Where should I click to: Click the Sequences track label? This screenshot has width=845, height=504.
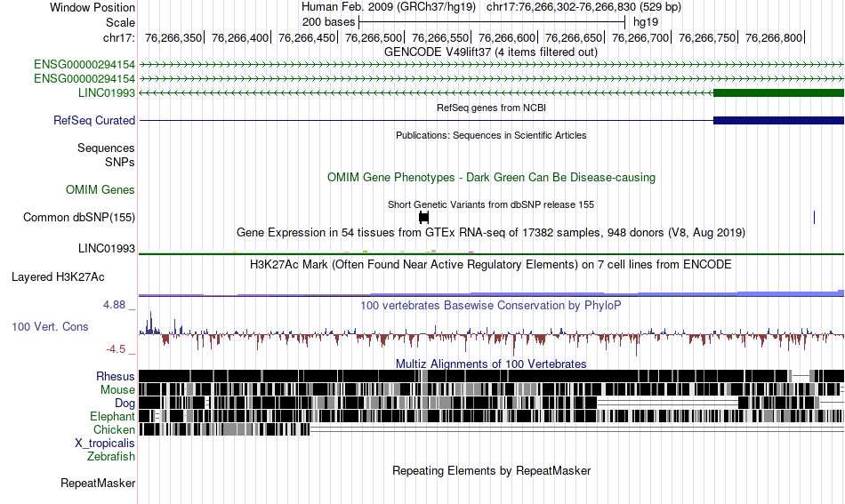point(106,148)
